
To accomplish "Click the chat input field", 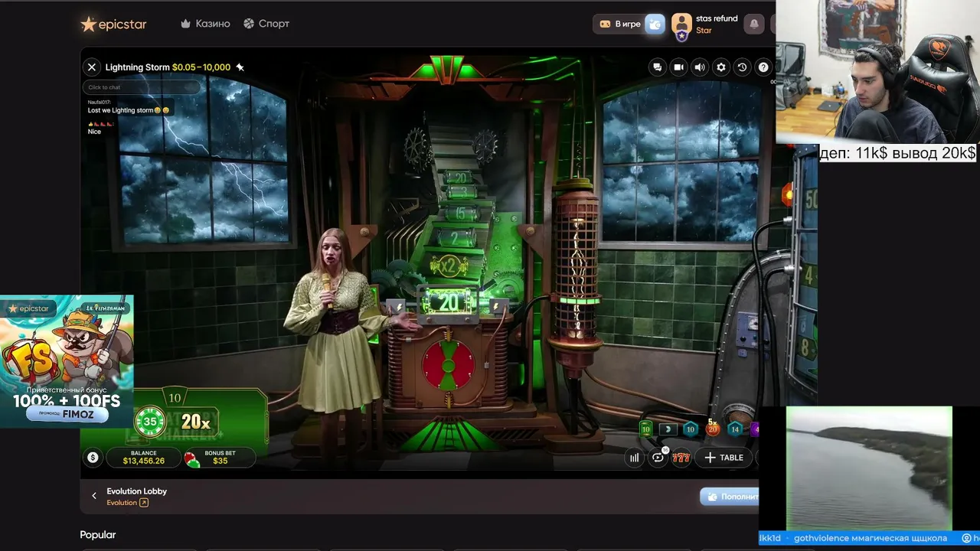I will pyautogui.click(x=142, y=87).
